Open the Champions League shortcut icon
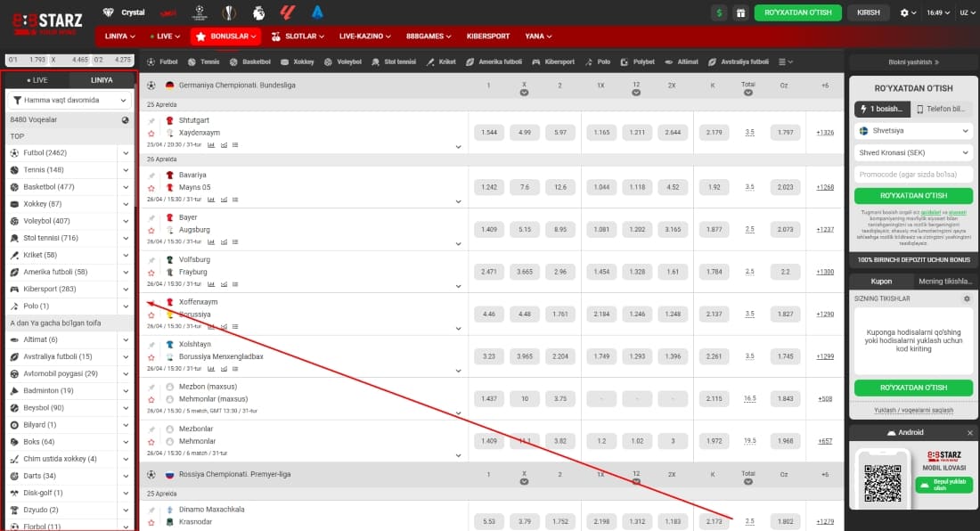 coord(200,12)
